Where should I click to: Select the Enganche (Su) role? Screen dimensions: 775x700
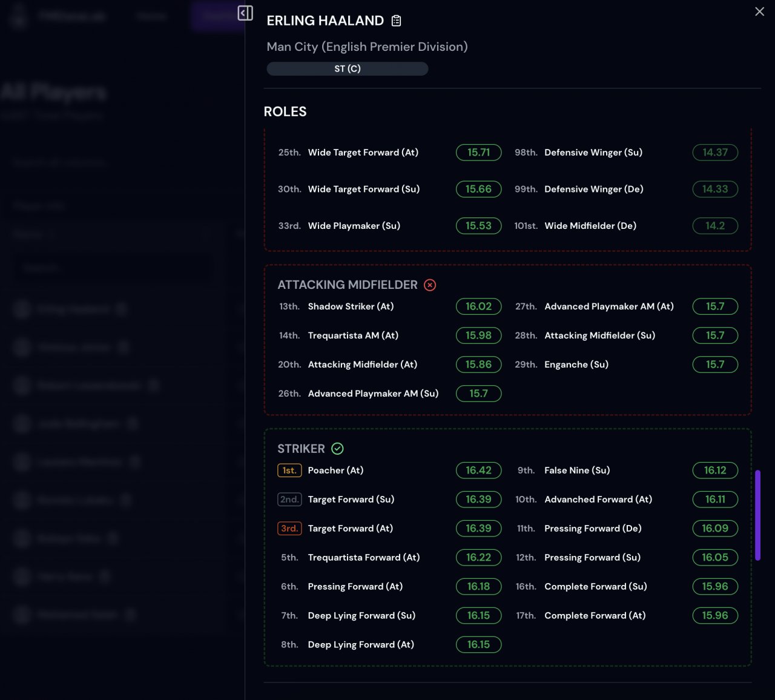pos(576,365)
